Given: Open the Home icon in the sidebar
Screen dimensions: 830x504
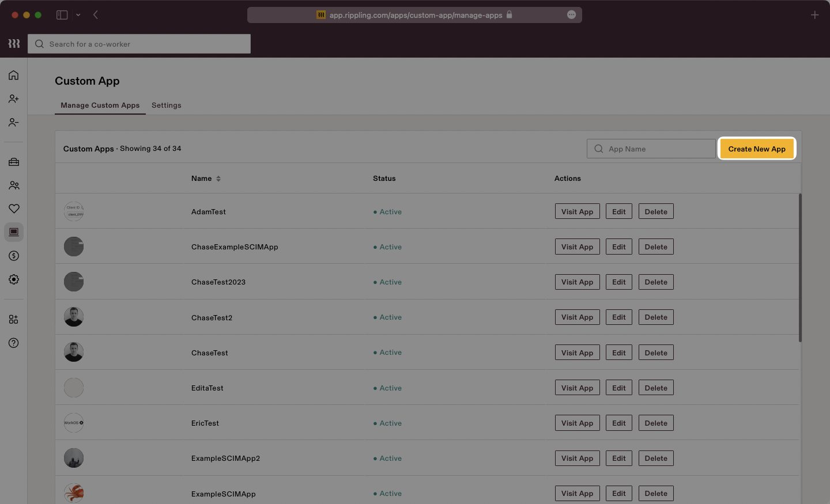Looking at the screenshot, I should (x=13, y=75).
